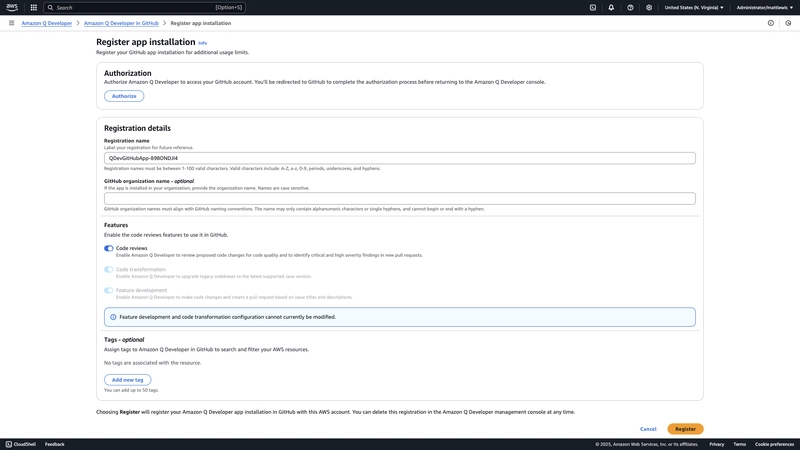
Task: Open the Info link beside page title
Action: click(x=203, y=43)
